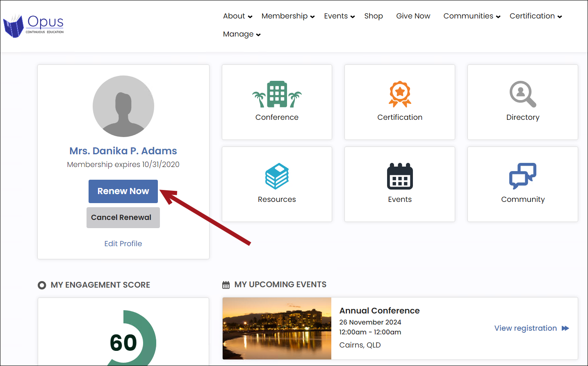The height and width of the screenshot is (366, 588).
Task: Open the Certification ribbon badge icon
Action: click(400, 94)
